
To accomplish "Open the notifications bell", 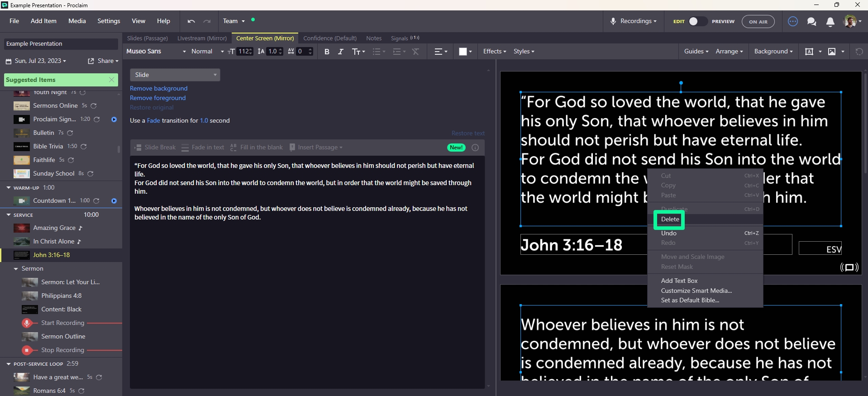I will (x=830, y=22).
